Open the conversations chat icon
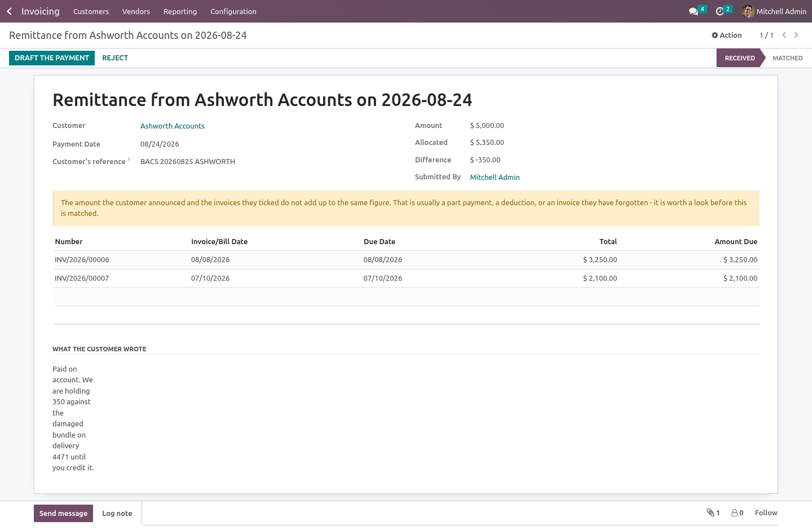 (x=694, y=11)
